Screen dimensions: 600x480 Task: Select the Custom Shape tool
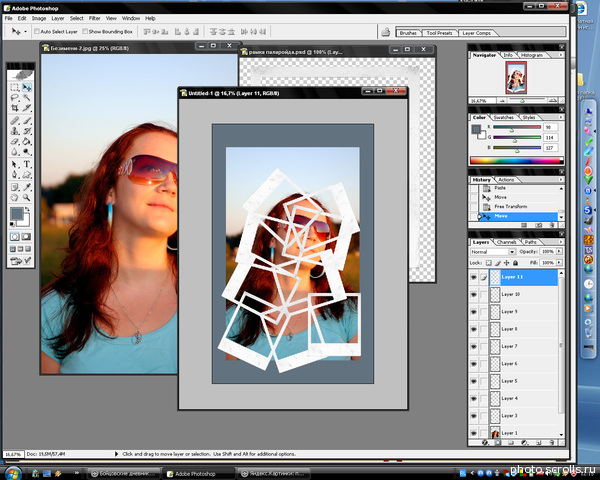(26, 175)
